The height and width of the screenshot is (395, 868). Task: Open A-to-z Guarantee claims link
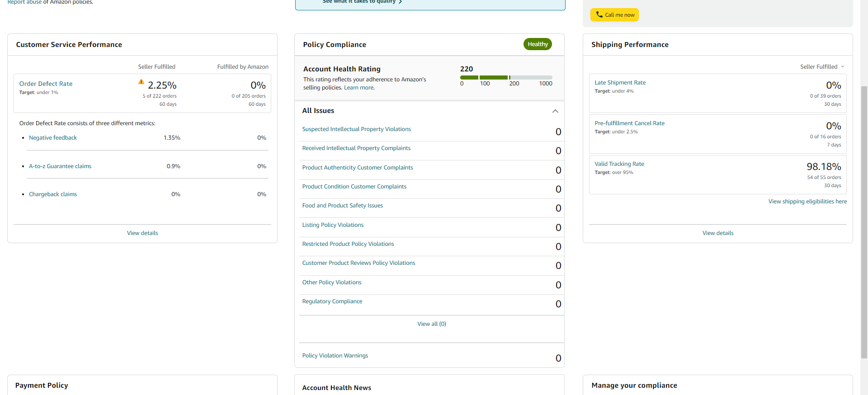(60, 166)
